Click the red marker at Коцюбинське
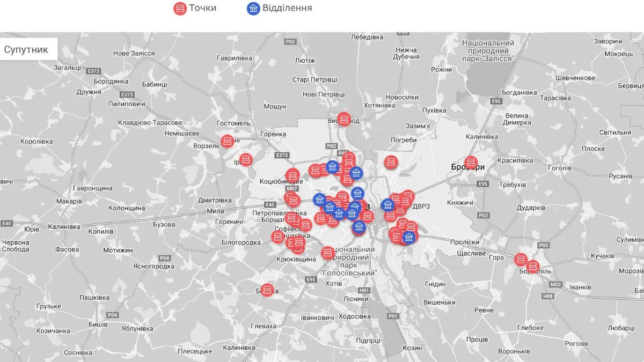This screenshot has height=362, width=644. coord(292,175)
